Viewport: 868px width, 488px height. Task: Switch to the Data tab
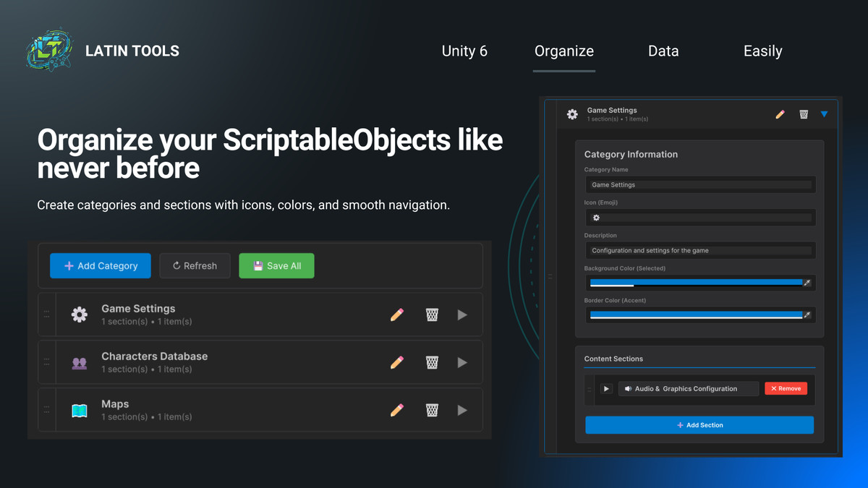663,51
